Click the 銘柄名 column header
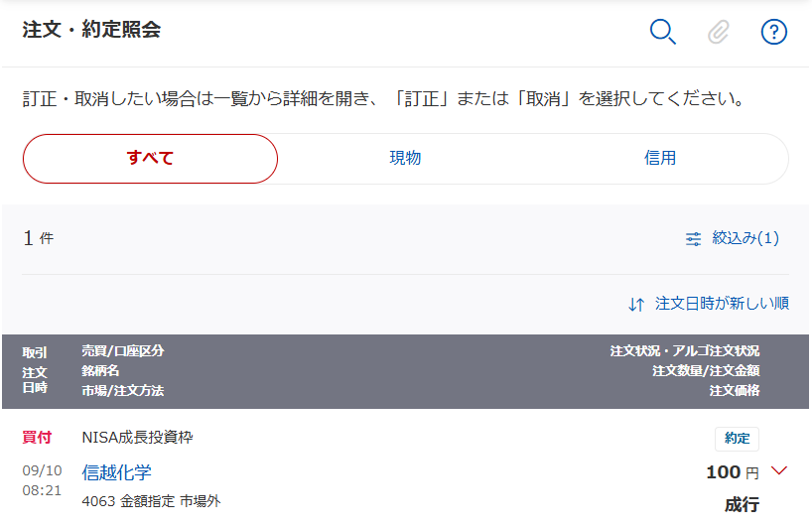Image resolution: width=812 pixels, height=527 pixels. (x=100, y=371)
